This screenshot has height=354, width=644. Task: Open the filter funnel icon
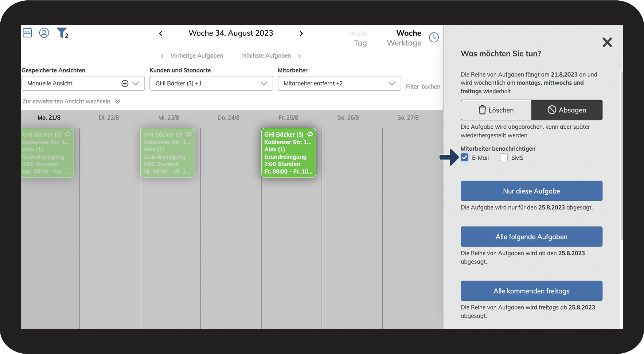click(x=62, y=33)
